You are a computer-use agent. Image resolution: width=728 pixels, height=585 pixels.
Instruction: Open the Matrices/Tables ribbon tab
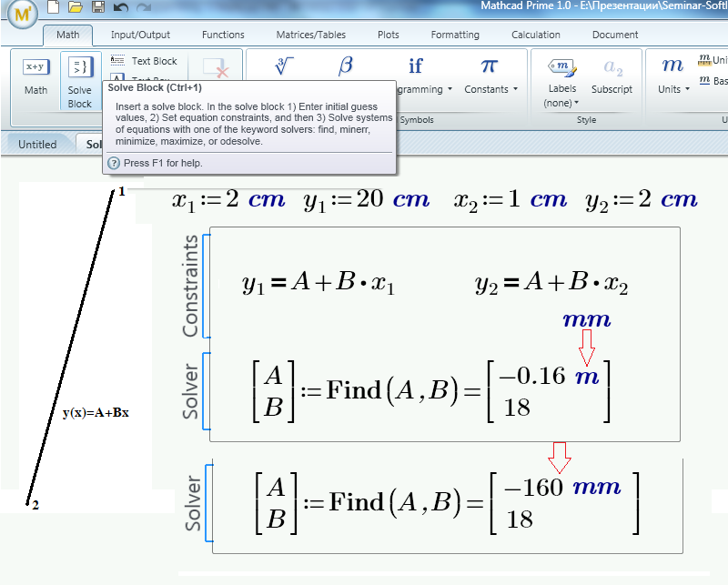[x=310, y=35]
